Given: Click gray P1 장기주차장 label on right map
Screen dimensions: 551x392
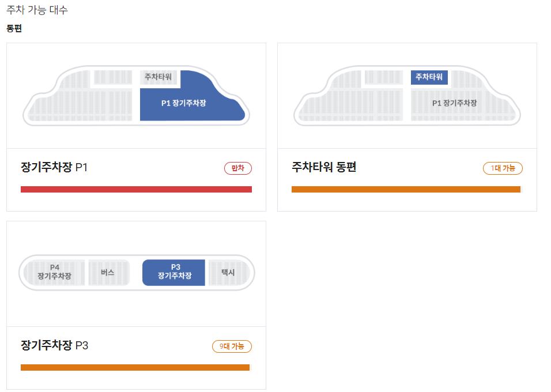Looking at the screenshot, I should (x=454, y=103).
